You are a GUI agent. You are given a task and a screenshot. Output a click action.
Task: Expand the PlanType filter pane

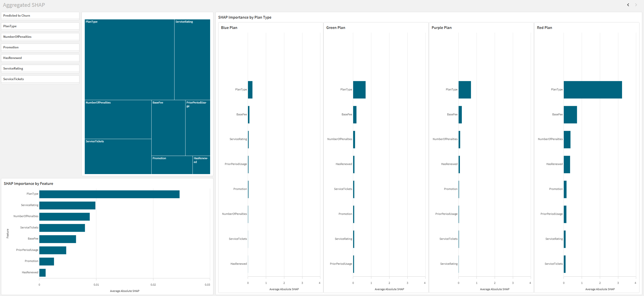[40, 26]
